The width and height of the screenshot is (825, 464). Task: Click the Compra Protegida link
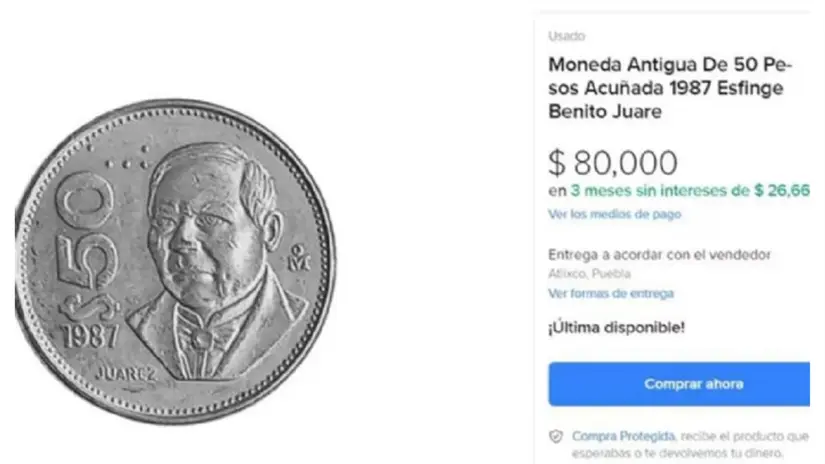click(623, 436)
